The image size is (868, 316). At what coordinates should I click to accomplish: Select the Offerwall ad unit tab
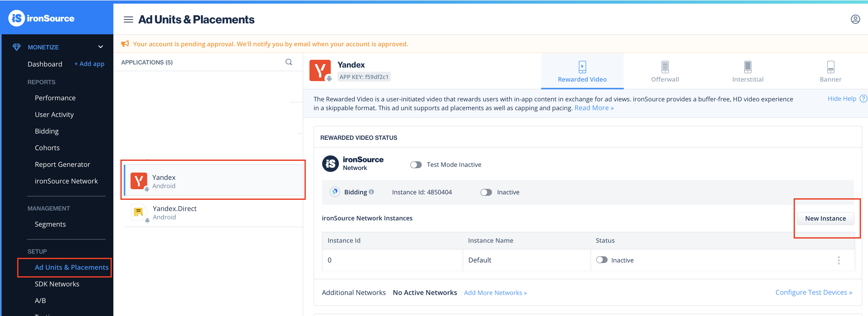coord(664,71)
